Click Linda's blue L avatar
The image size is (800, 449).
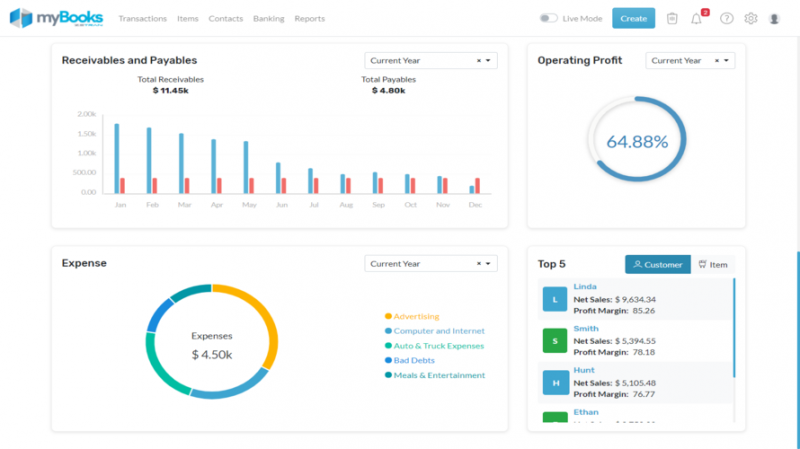[554, 298]
